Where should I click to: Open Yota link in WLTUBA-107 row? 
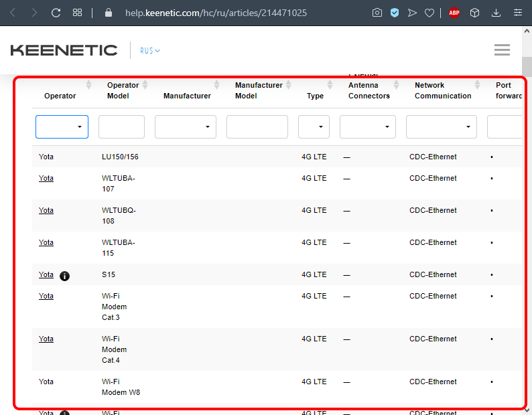click(x=46, y=178)
